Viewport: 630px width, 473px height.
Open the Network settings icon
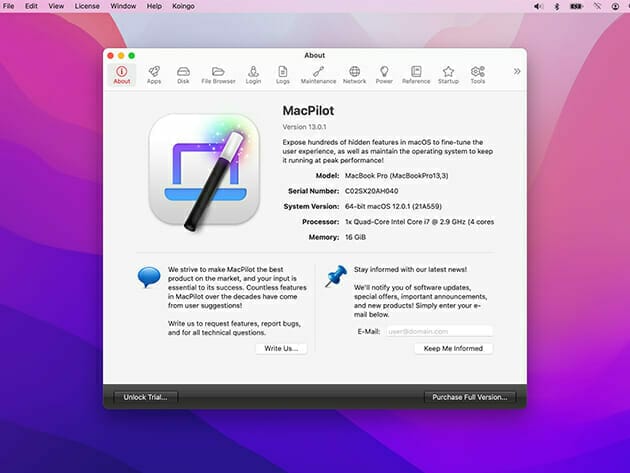point(354,75)
